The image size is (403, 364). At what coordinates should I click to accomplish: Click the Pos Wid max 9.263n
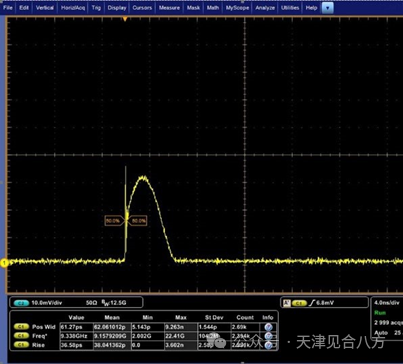click(x=174, y=327)
